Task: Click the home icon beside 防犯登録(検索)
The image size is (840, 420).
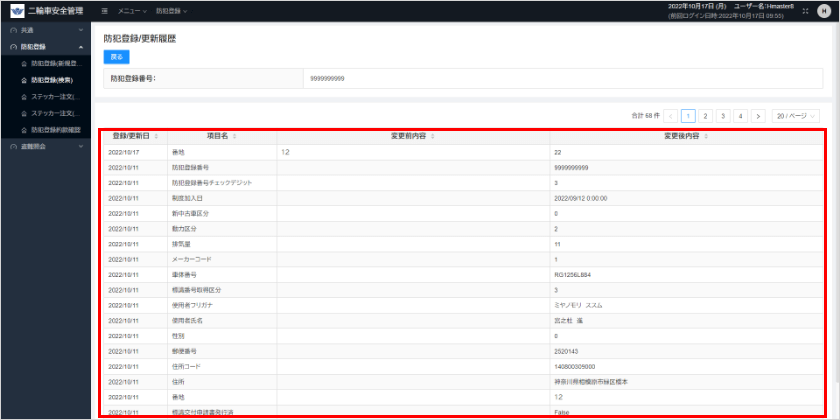Action: click(23, 80)
